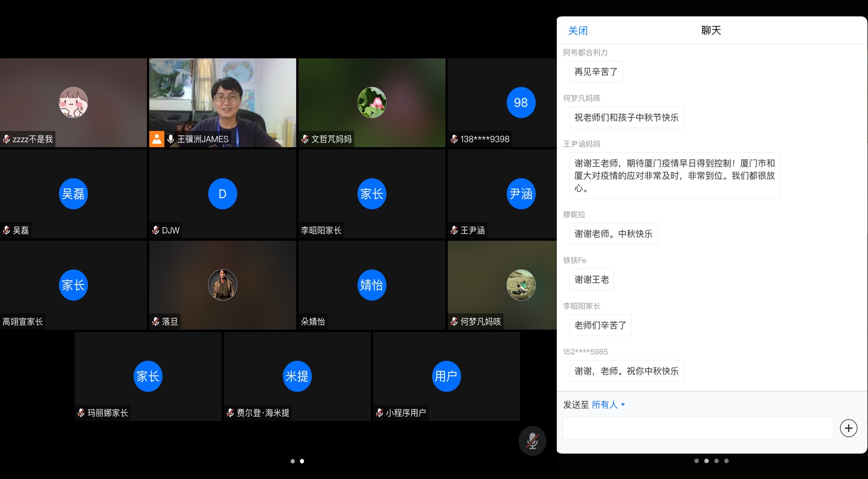
Task: Click the 何梦凡妈咳 sender name in chat
Action: click(x=582, y=98)
